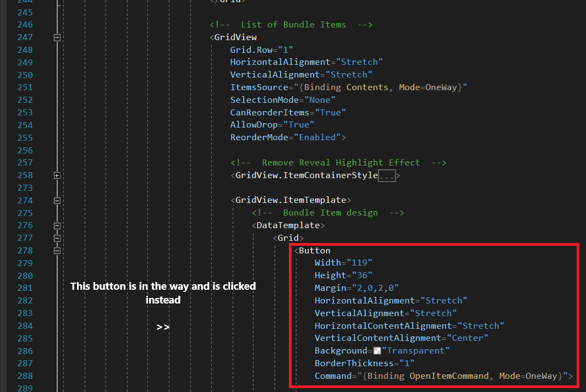Click the BorderThickness="1" attribute
The width and height of the screenshot is (586, 392).
click(x=364, y=363)
